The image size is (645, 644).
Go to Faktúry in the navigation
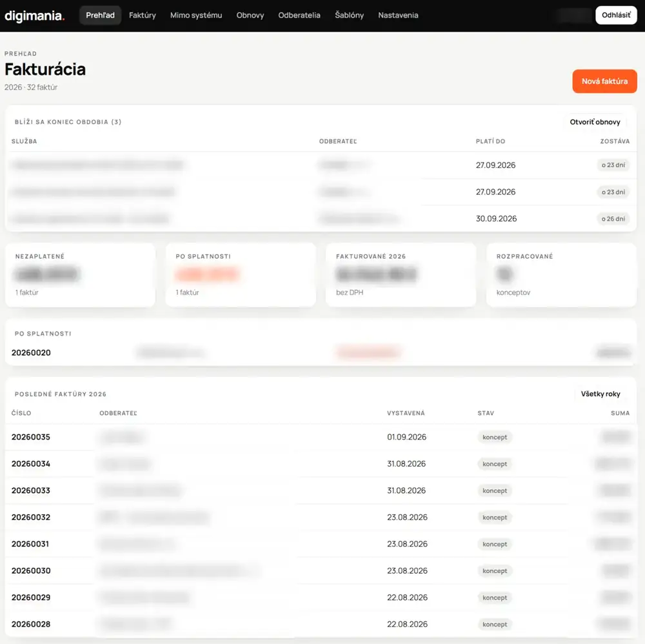pos(143,15)
